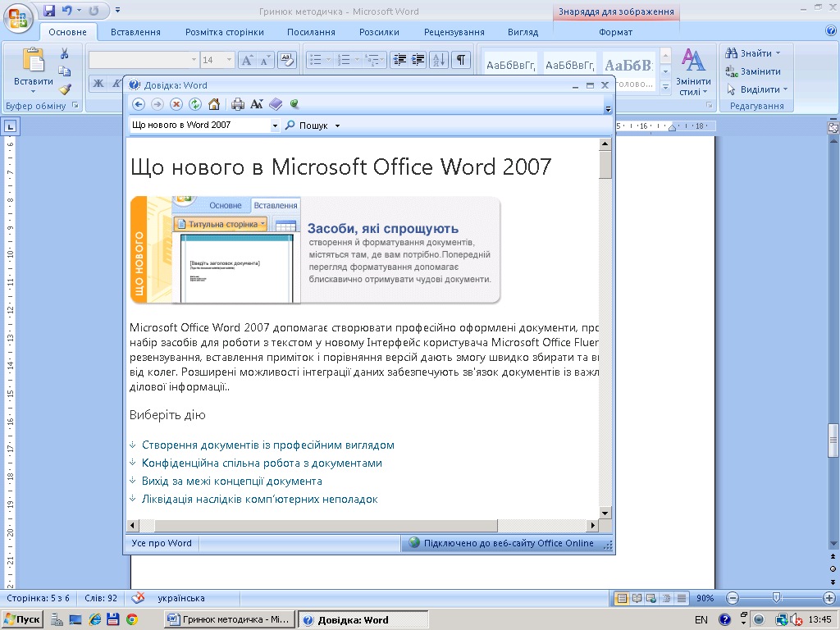
Task: Click the Help horizontal scrollbar thumb
Action: click(326, 526)
